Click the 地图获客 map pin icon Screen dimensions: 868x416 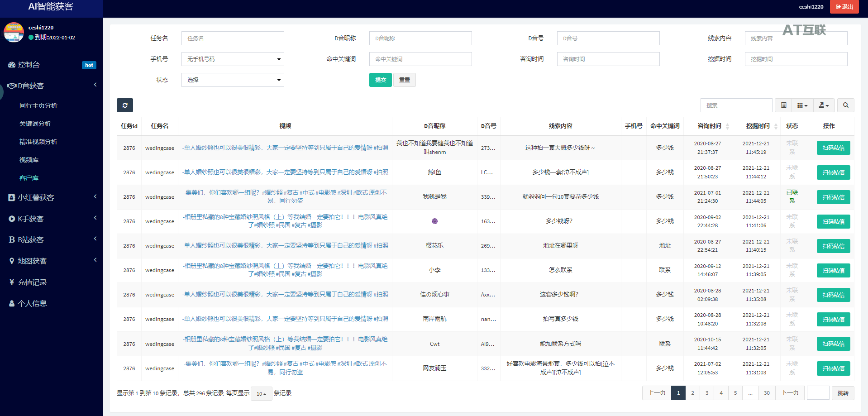point(12,261)
